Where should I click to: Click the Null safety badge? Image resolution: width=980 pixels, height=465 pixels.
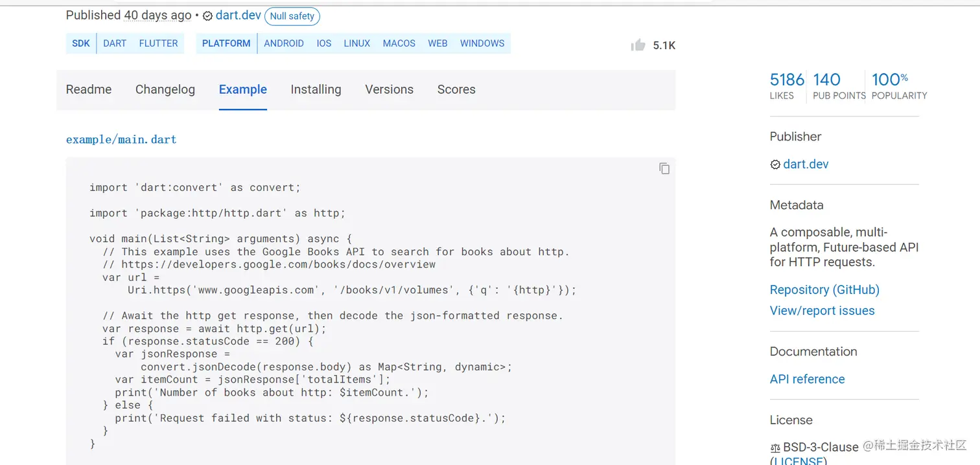[292, 16]
